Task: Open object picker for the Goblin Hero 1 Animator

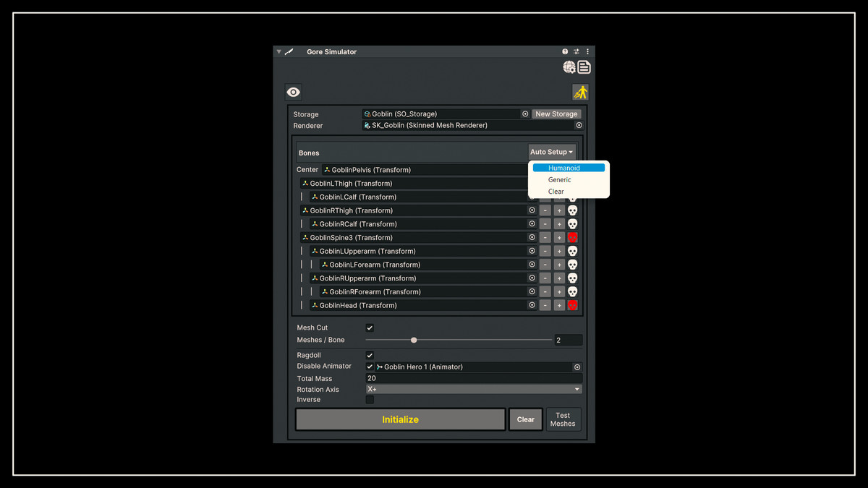Action: pos(577,367)
